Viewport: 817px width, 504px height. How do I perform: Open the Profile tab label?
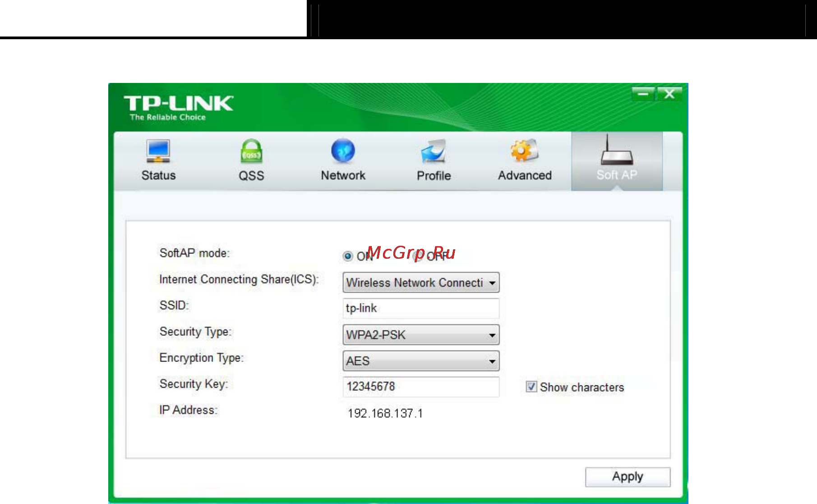434,175
